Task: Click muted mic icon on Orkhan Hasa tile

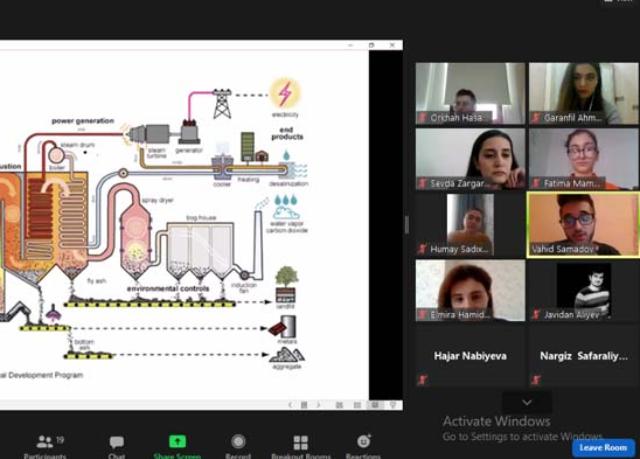Action: 422,118
